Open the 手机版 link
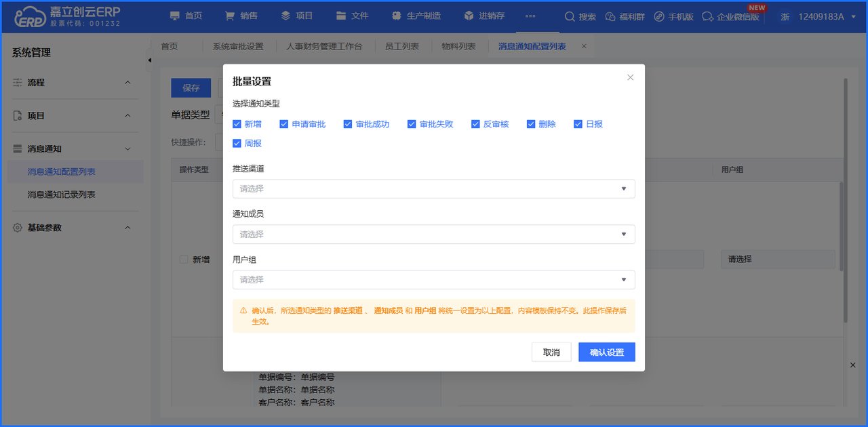Screen dimensions: 868x427 (x=673, y=16)
